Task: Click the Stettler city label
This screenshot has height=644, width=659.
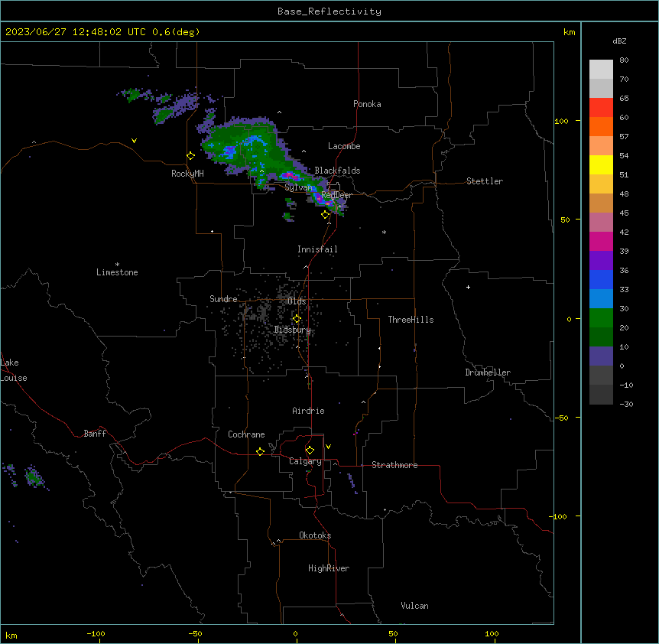Action: click(484, 181)
